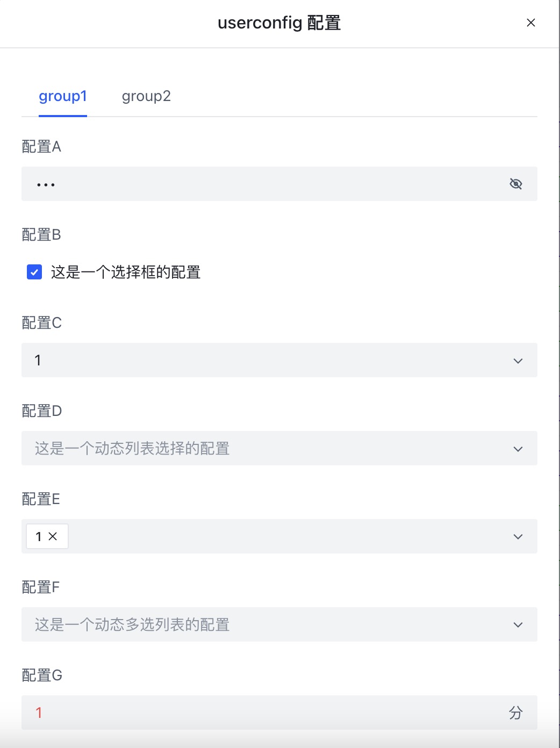The width and height of the screenshot is (560, 748).
Task: Open the 配置D dynamic list dropdown arrow
Action: 518,449
